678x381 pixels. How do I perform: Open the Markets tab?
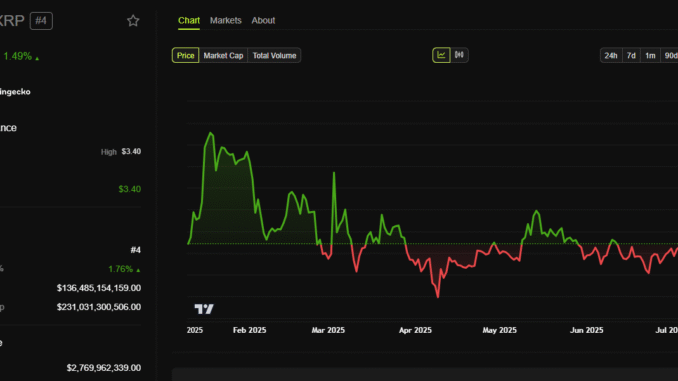pos(226,20)
